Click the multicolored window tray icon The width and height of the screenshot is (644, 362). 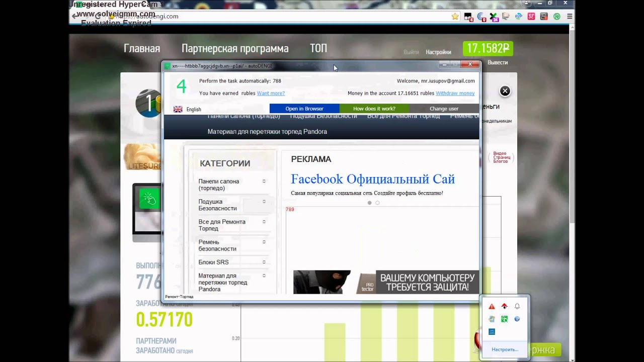[492, 319]
